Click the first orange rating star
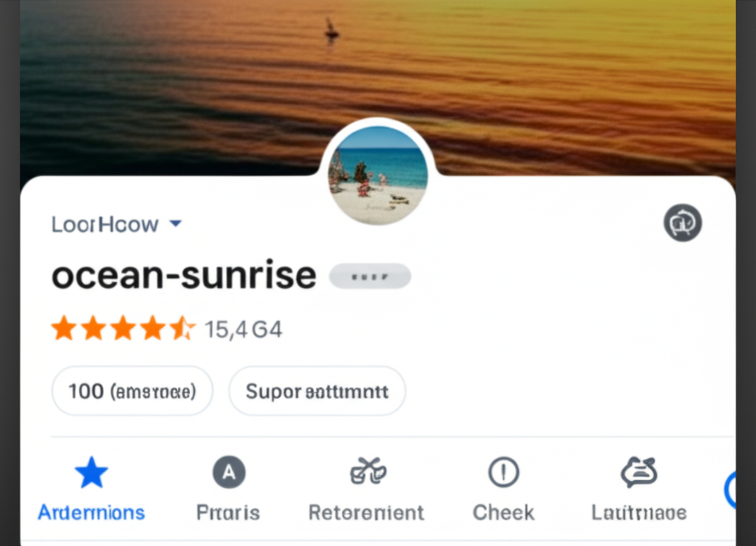This screenshot has width=756, height=546. [63, 329]
